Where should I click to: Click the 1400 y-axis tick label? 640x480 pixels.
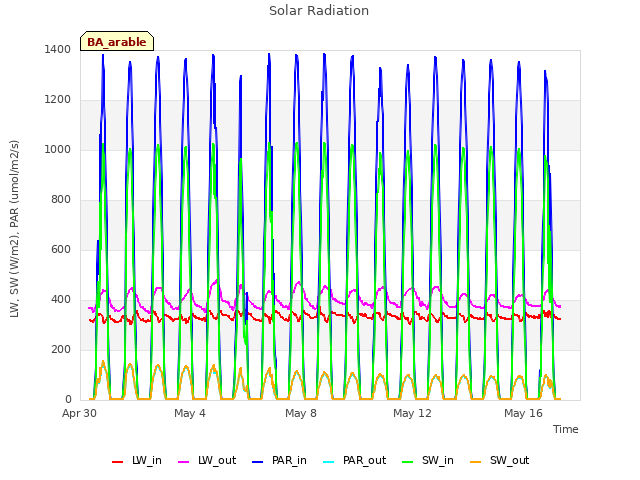[x=58, y=49]
